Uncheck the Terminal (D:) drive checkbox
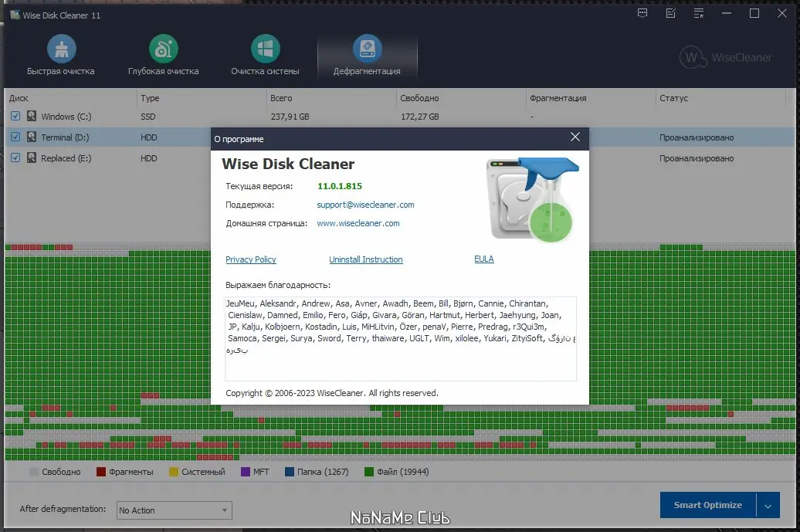800x532 pixels. pyautogui.click(x=16, y=137)
